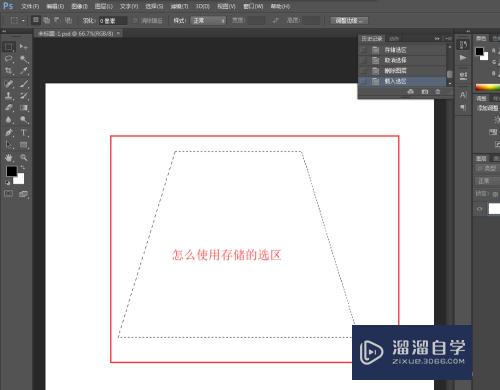500x390 pixels.
Task: Reset default foreground and background colors
Action: click(x=7, y=182)
